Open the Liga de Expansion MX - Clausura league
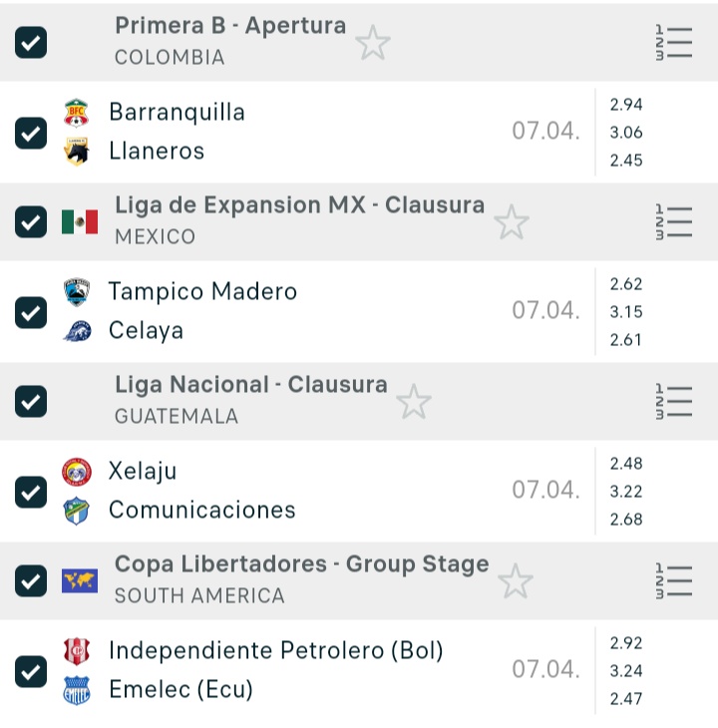718x728 pixels. (x=299, y=206)
